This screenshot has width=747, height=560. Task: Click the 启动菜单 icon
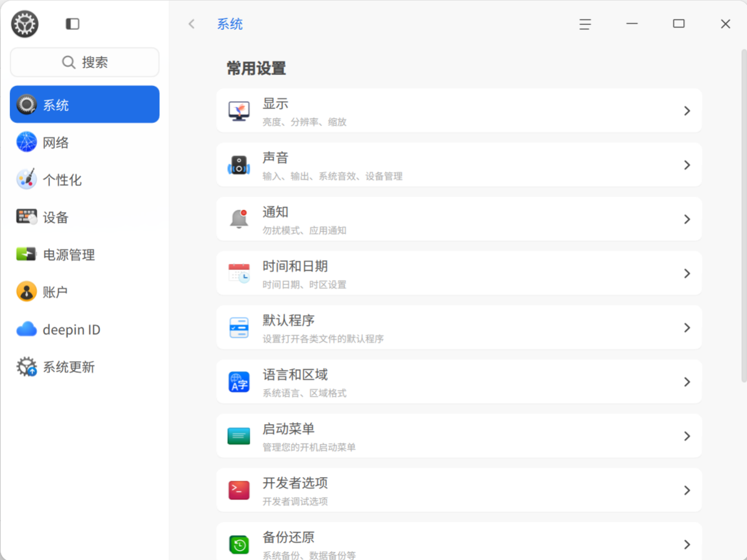tap(238, 436)
